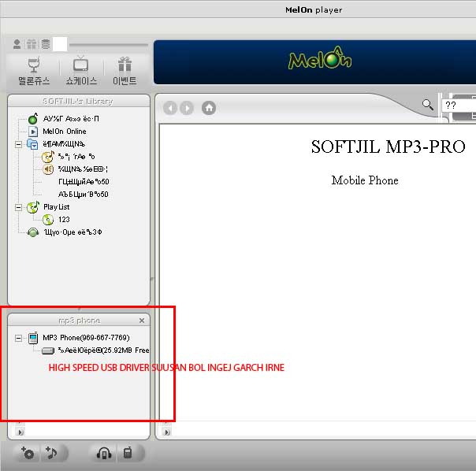
Task: Select the green melon library item
Action: (x=64, y=119)
